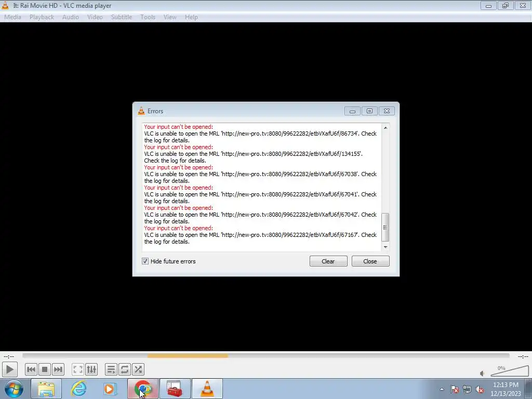This screenshot has width=532, height=399.
Task: Launch Internet Explorer from taskbar
Action: 78,389
